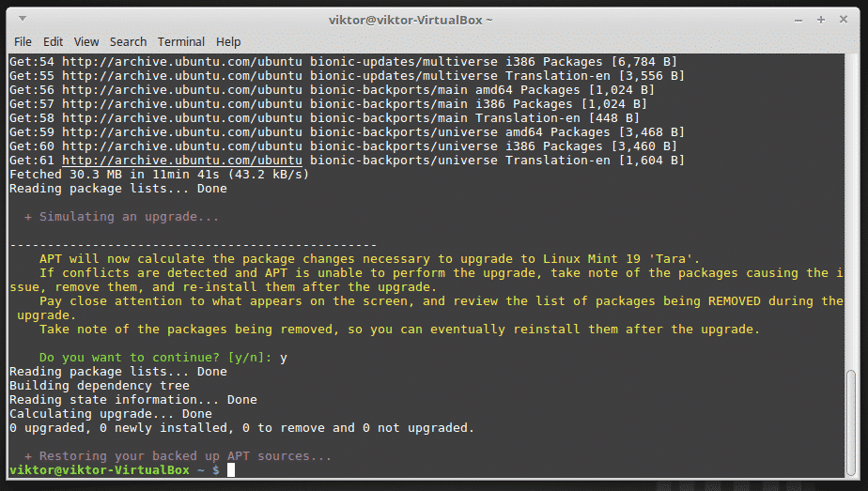Open the View menu
This screenshot has height=491, width=868.
pyautogui.click(x=86, y=42)
